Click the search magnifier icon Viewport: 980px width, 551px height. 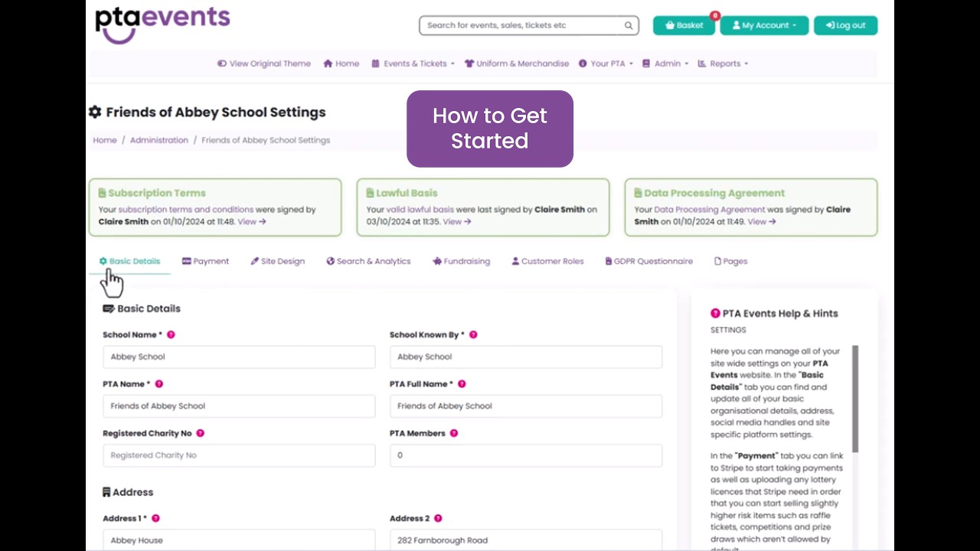pyautogui.click(x=629, y=25)
